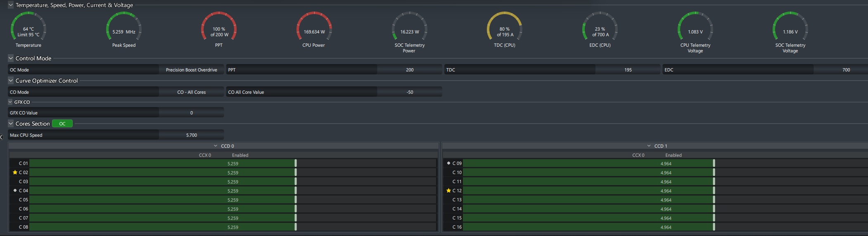
Task: Click the PPT gauge dial
Action: tap(219, 26)
